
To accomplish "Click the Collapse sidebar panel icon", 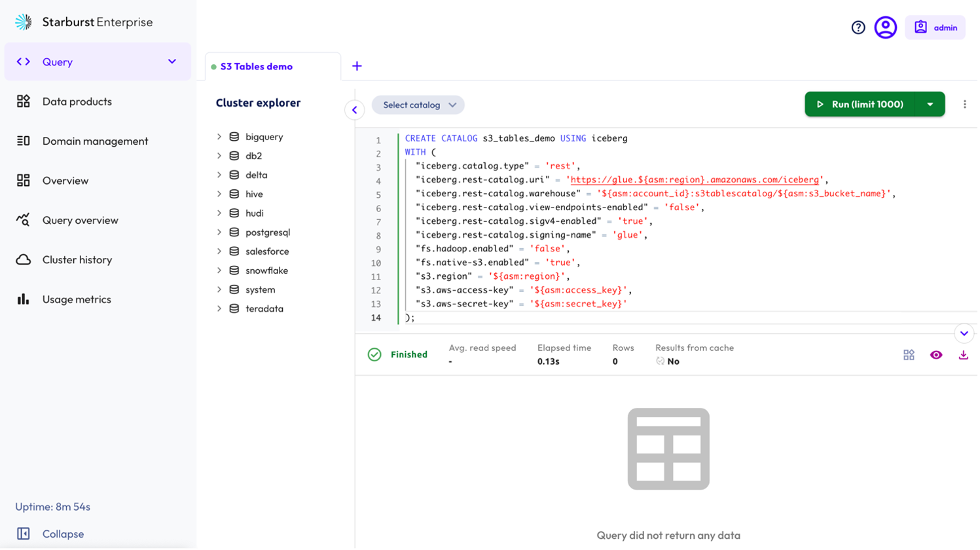I will pyautogui.click(x=24, y=534).
